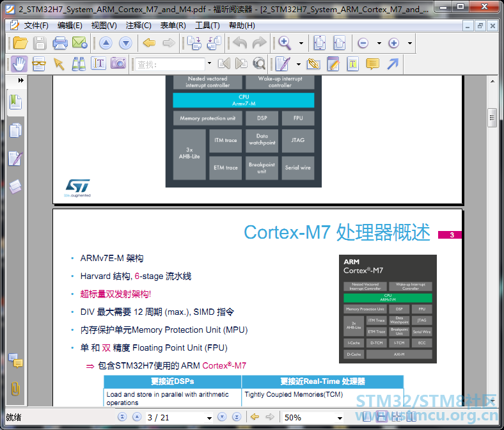This screenshot has height=430, width=504.
Task: Open dropdown next to magnifier zoom tool
Action: click(301, 43)
